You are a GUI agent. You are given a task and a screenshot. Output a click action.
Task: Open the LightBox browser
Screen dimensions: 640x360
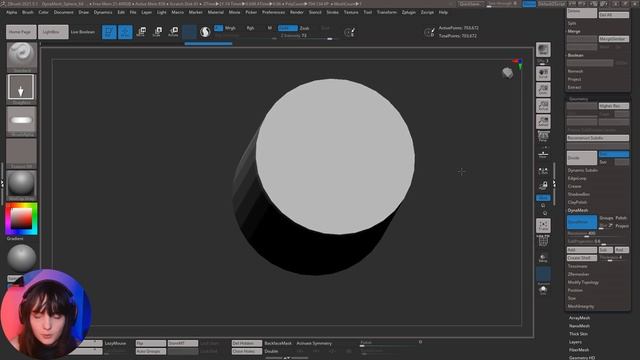(x=53, y=32)
